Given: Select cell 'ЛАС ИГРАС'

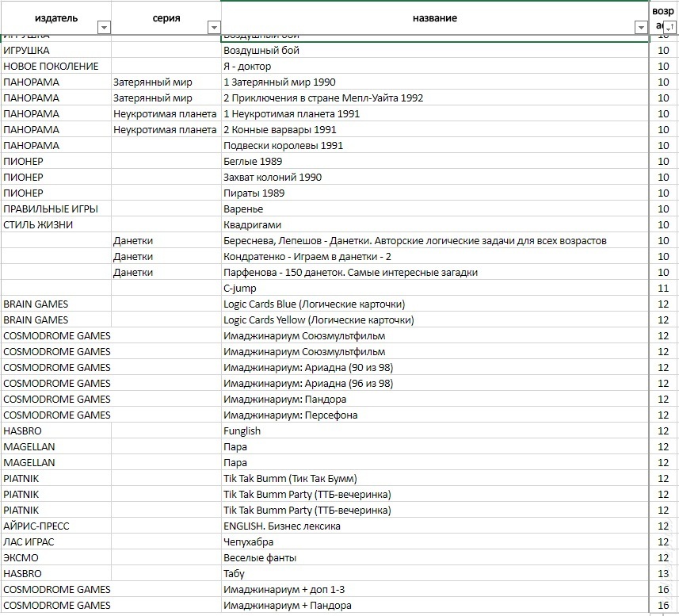Looking at the screenshot, I should pos(56,542).
